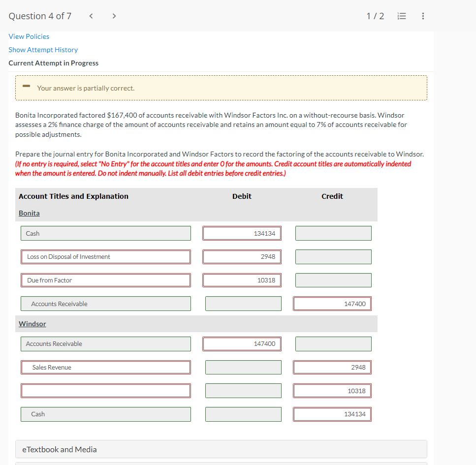This screenshot has height=465, width=476.
Task: Edit the Loss on Disposal of Investment field
Action: [x=106, y=257]
